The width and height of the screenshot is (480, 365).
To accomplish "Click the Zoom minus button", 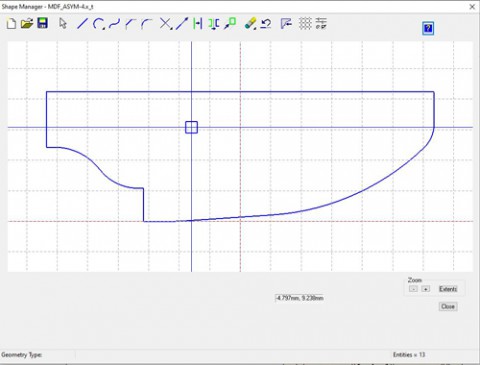I will 413,289.
